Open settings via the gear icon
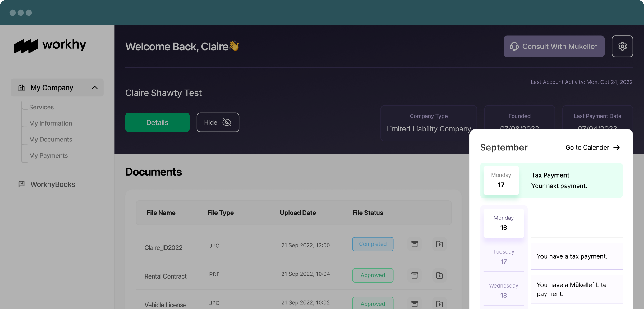The image size is (644, 309). 622,46
